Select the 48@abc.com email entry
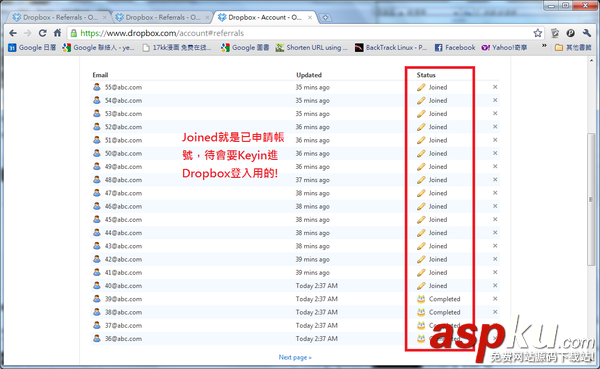The width and height of the screenshot is (600, 369). 123,180
